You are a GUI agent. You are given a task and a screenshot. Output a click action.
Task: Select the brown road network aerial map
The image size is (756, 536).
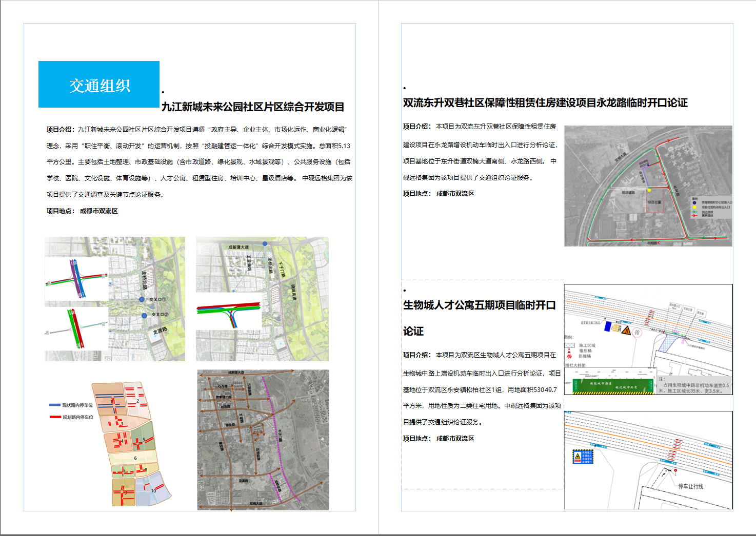pyautogui.click(x=263, y=440)
